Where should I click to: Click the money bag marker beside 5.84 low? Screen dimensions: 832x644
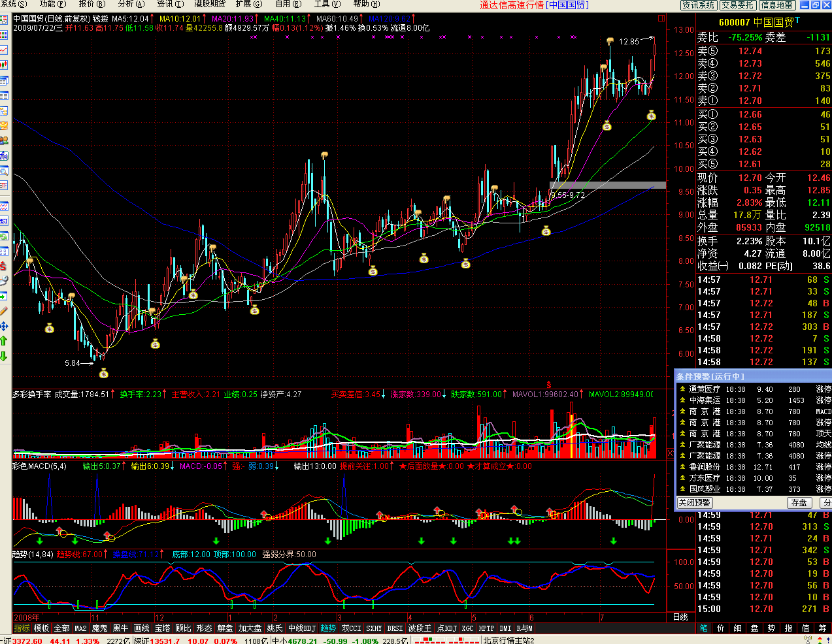103,374
